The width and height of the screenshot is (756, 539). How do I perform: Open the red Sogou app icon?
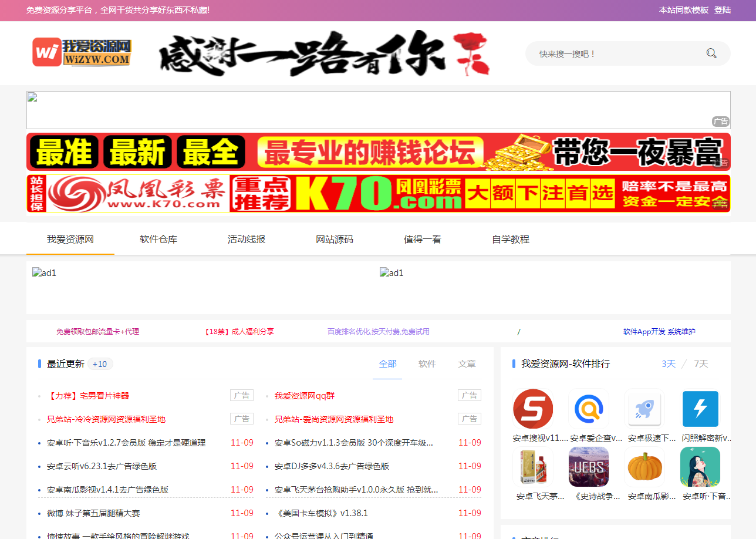tap(533, 409)
